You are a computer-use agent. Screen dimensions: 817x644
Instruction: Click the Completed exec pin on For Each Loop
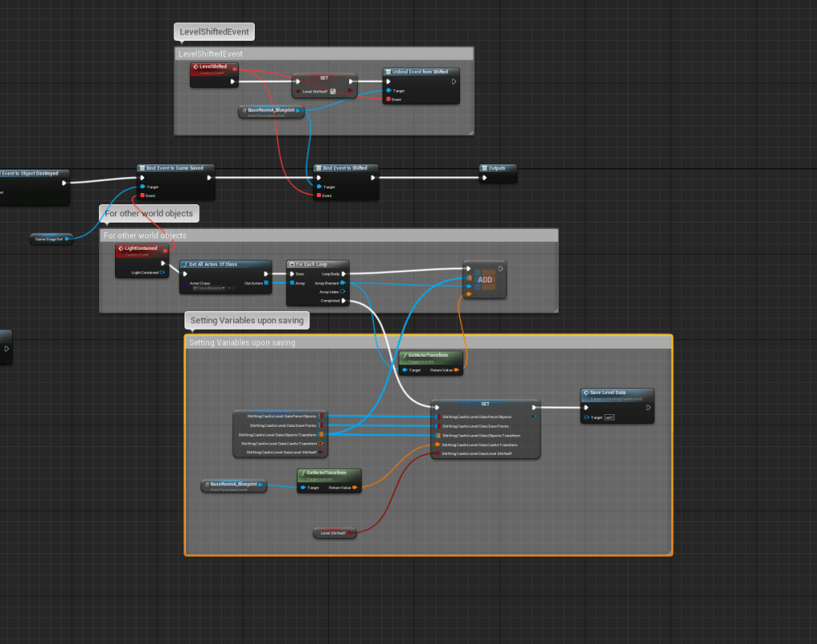[x=344, y=301]
